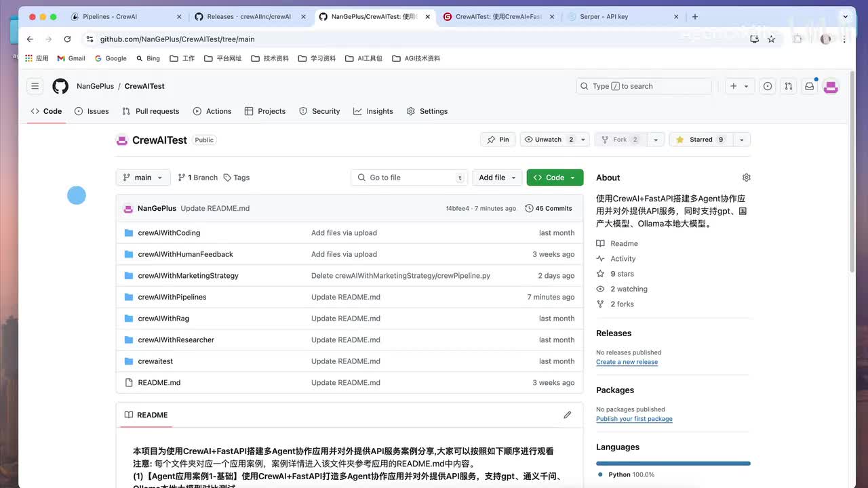Click the Python language bar
868x488 pixels.
[673, 464]
